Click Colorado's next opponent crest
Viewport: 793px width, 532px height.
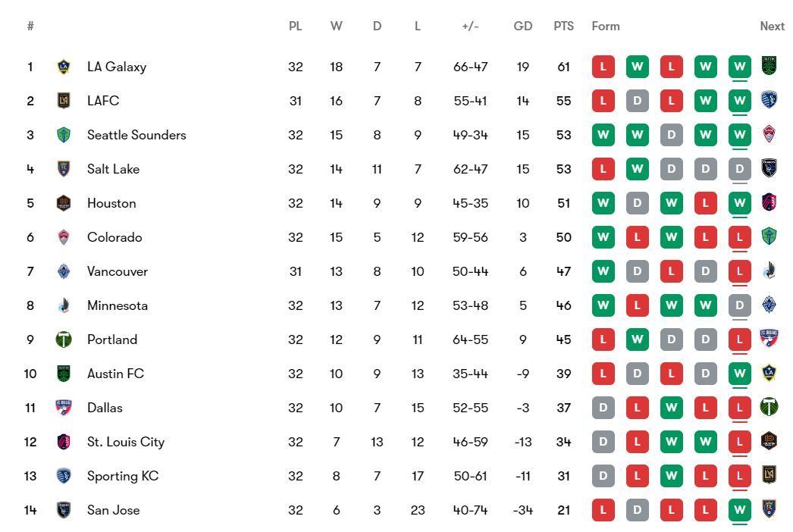[769, 237]
